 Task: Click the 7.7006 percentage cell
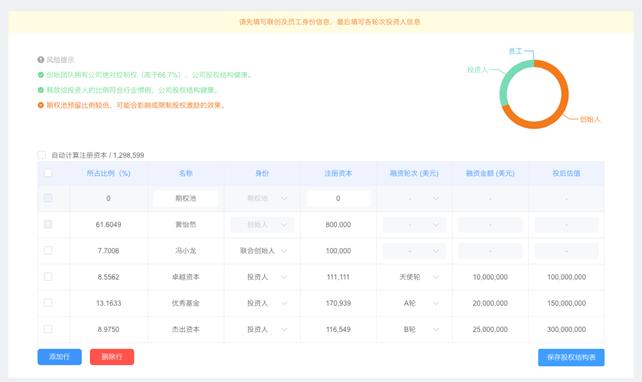click(x=108, y=251)
